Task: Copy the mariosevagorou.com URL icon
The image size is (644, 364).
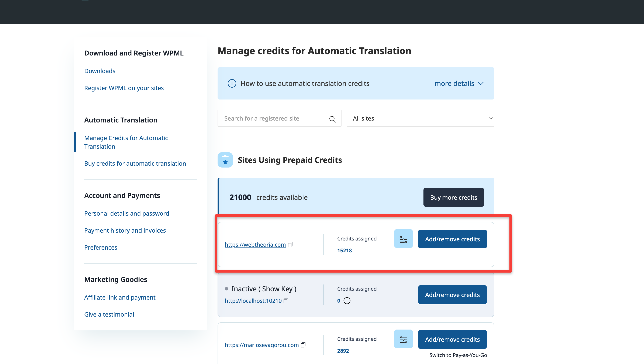Action: (x=303, y=345)
